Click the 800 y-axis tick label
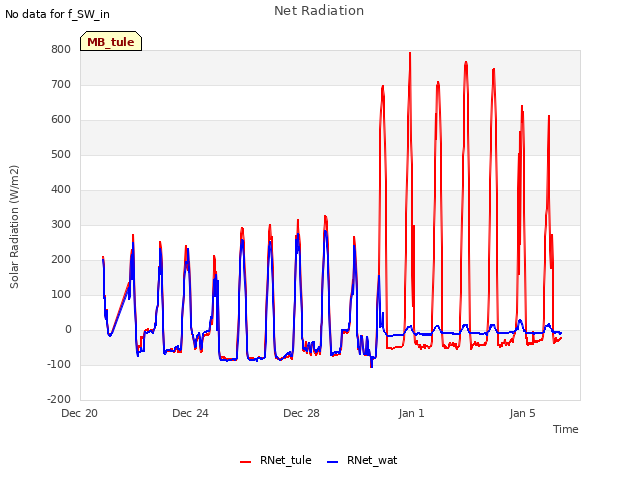 [61, 49]
